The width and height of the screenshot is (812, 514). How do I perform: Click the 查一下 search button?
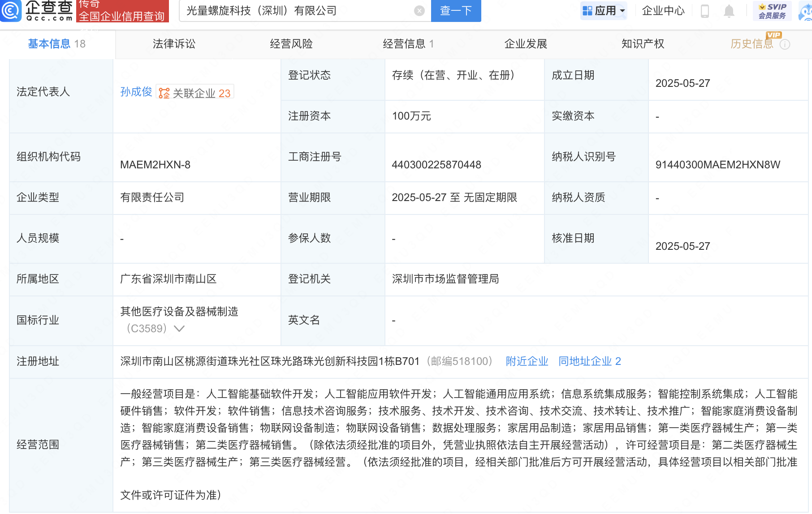tap(456, 11)
